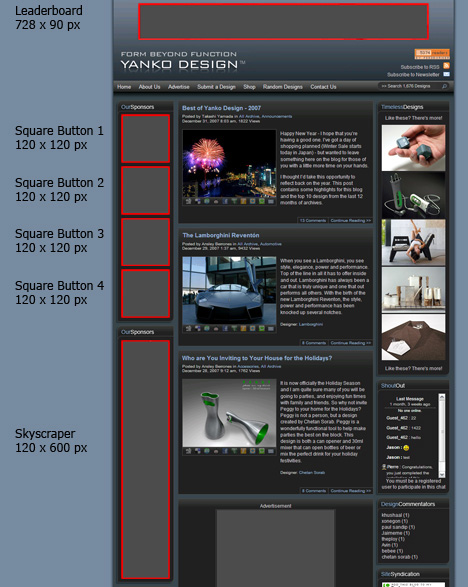
Task: Open the About Us page
Action: 149,87
